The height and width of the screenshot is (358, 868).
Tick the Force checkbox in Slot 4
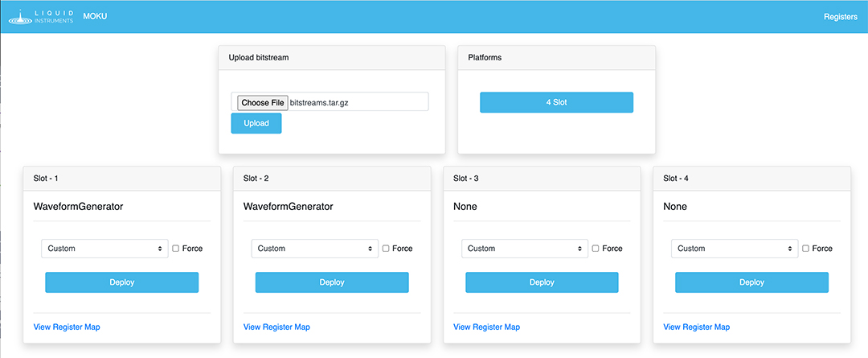pyautogui.click(x=806, y=249)
